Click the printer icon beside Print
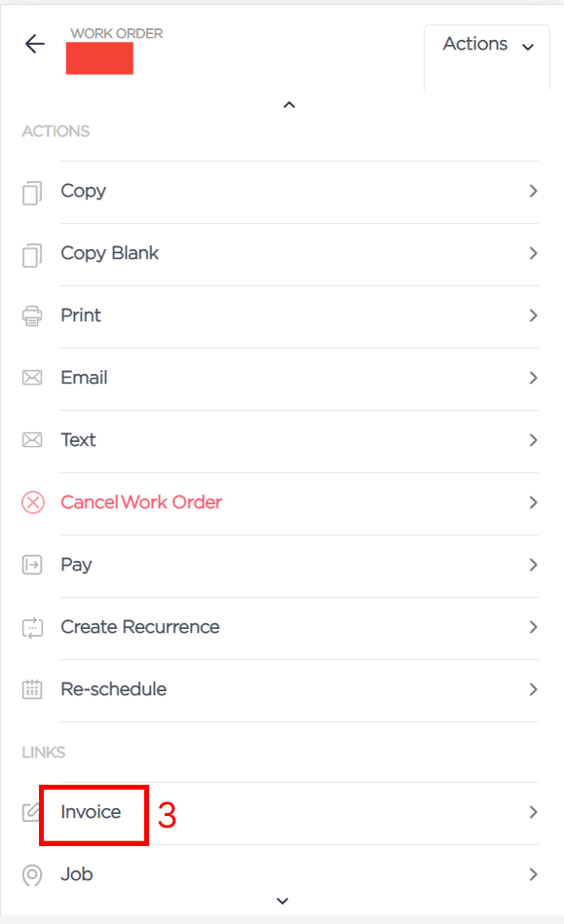The width and height of the screenshot is (564, 924). click(x=32, y=315)
